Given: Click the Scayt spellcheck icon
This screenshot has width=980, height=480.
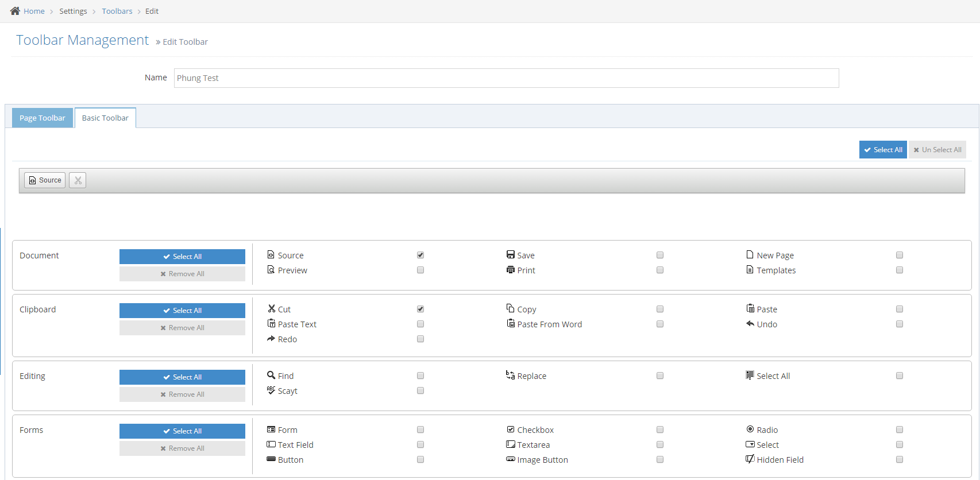Looking at the screenshot, I should pyautogui.click(x=271, y=390).
